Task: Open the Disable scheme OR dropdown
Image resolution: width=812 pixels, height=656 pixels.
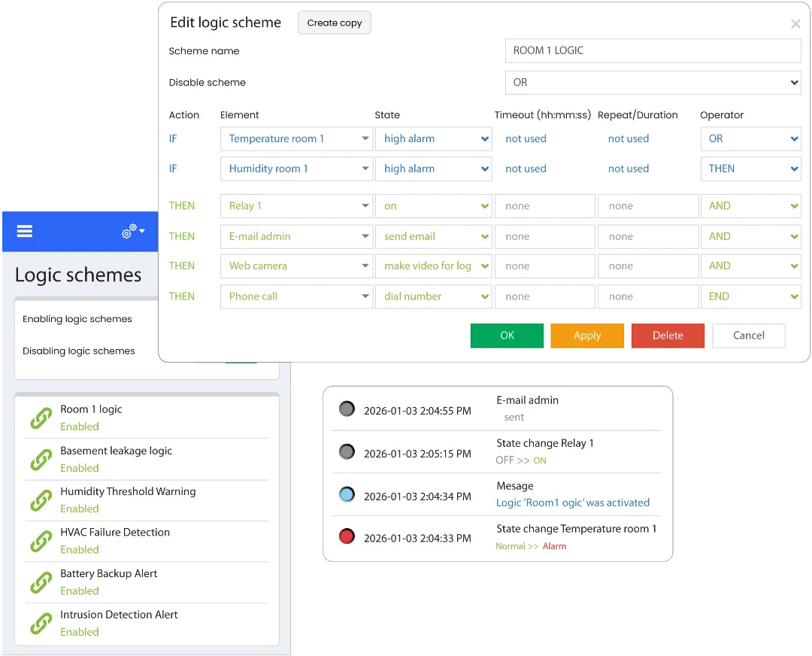Action: pyautogui.click(x=653, y=83)
